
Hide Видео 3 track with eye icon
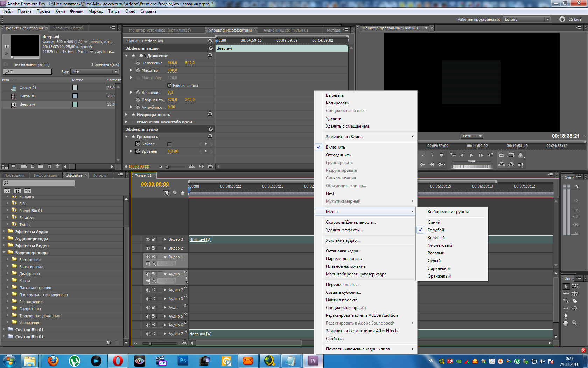(148, 239)
